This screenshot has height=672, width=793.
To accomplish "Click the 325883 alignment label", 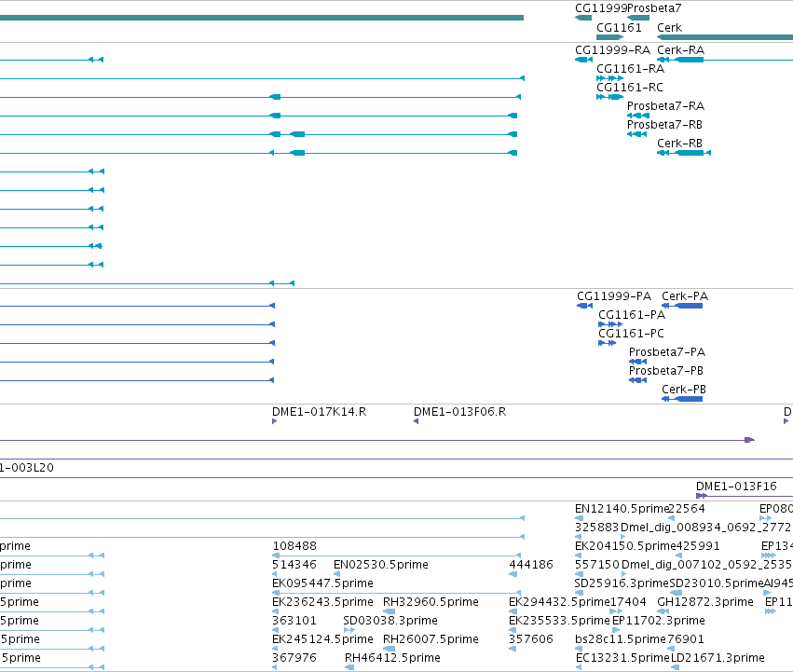I will coord(596,528).
